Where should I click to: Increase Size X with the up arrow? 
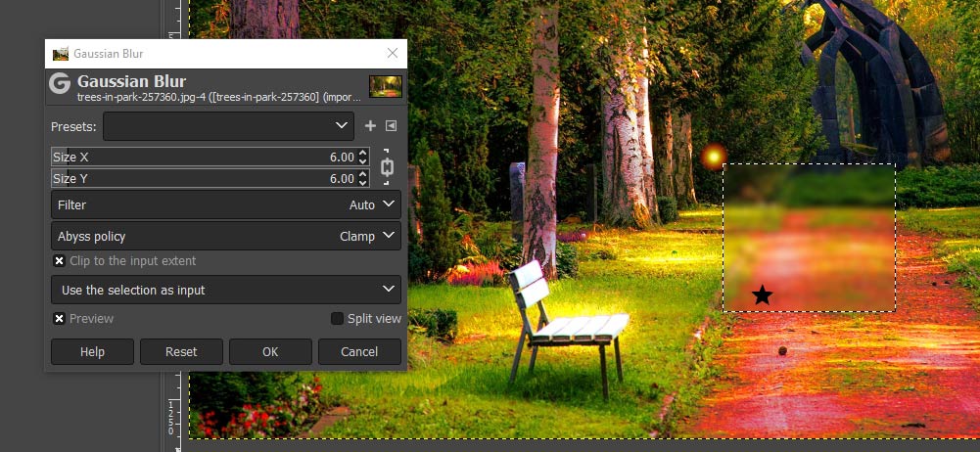(x=362, y=153)
